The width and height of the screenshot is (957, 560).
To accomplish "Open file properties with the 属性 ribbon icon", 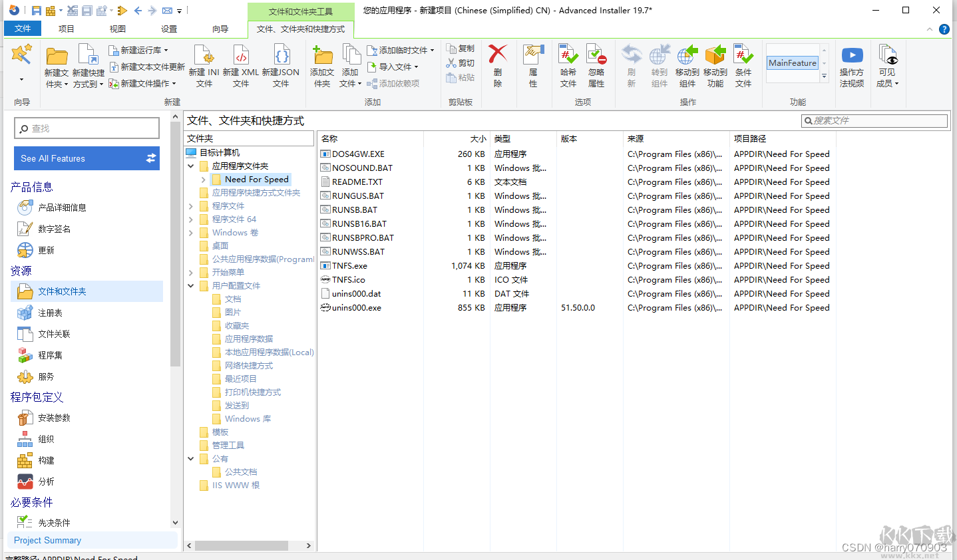I will (533, 65).
